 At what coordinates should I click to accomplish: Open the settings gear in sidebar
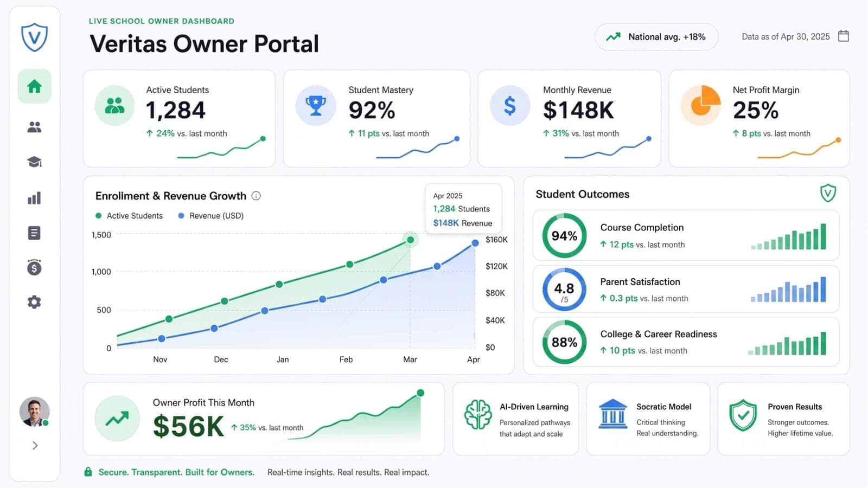pos(34,302)
